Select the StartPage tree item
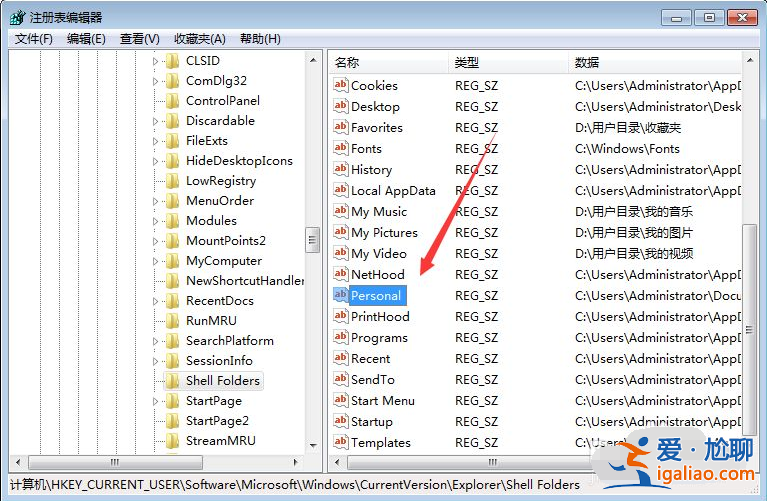Viewport: 767px width, 501px height. click(214, 401)
